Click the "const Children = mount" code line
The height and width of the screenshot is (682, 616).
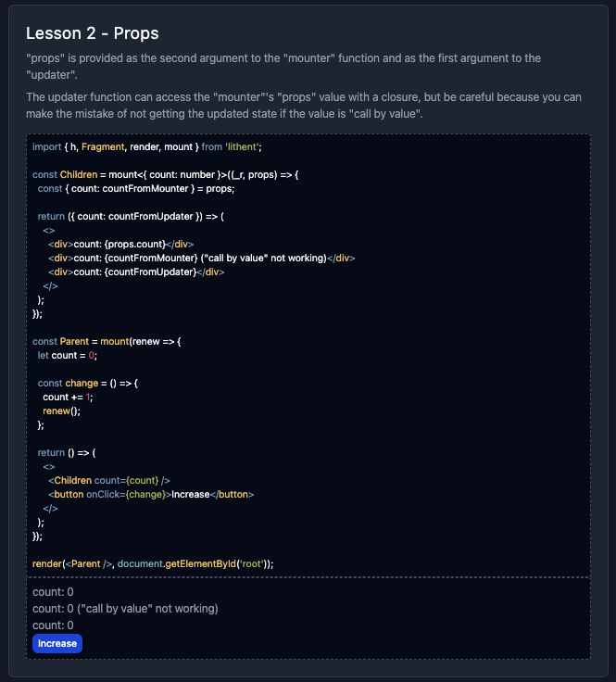(166, 175)
